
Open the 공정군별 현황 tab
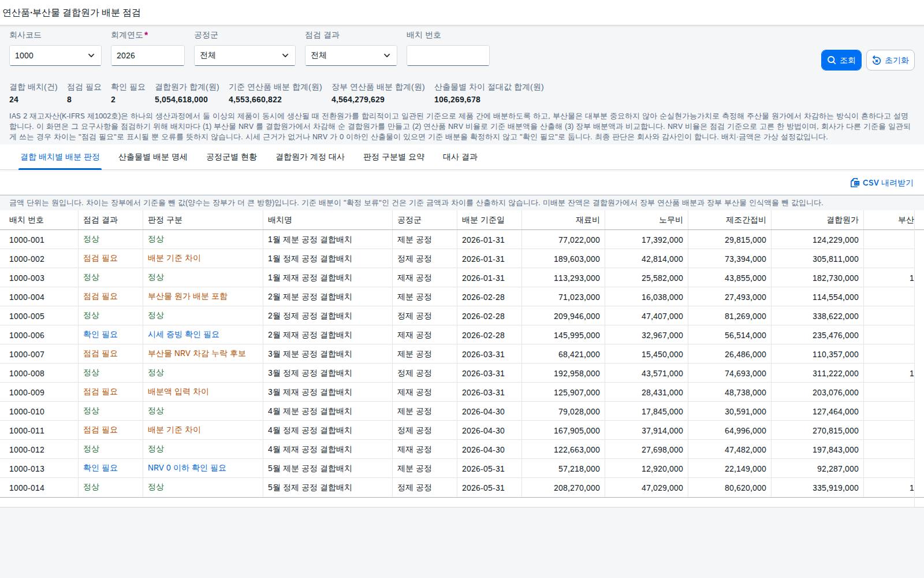click(x=232, y=157)
